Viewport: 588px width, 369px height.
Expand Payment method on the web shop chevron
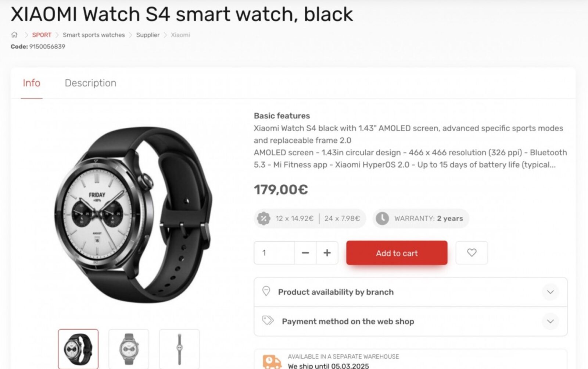click(x=550, y=321)
